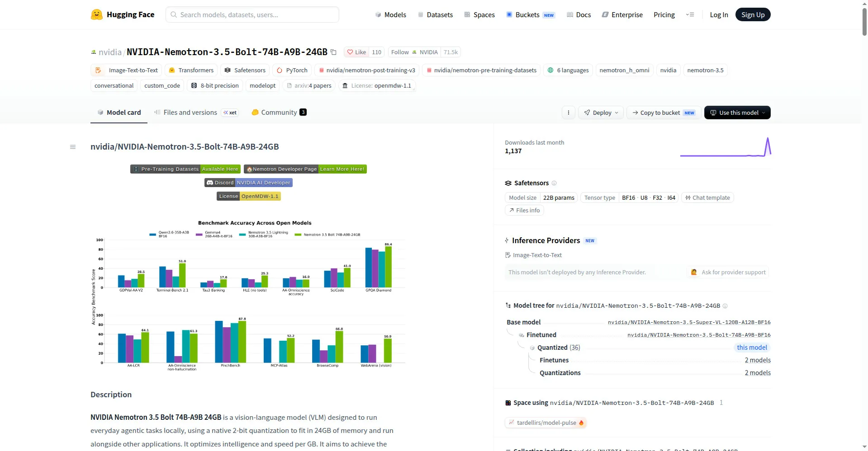Open the Image-Text-to-Text task tag
The width and height of the screenshot is (868, 451).
point(126,70)
